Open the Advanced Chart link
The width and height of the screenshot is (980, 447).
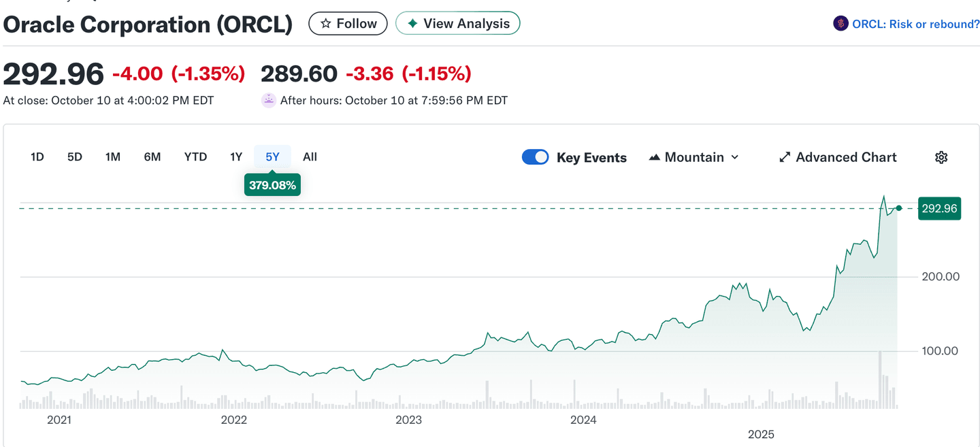coord(846,157)
